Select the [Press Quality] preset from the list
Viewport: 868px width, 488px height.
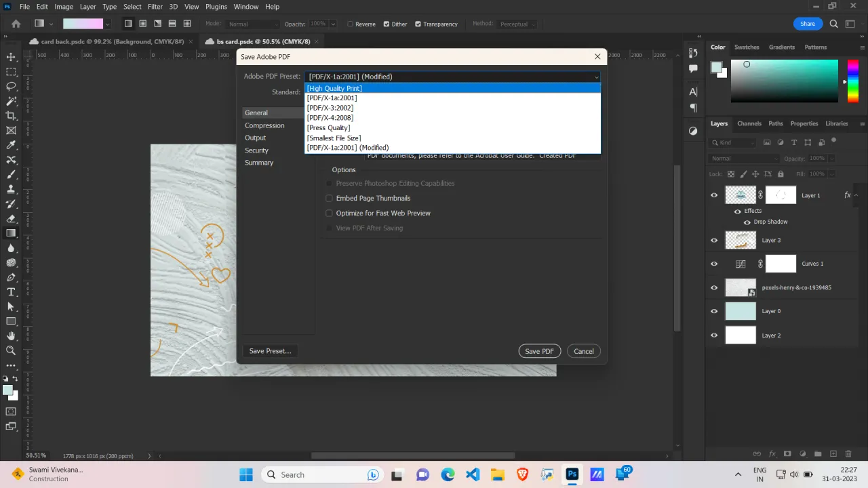point(328,127)
